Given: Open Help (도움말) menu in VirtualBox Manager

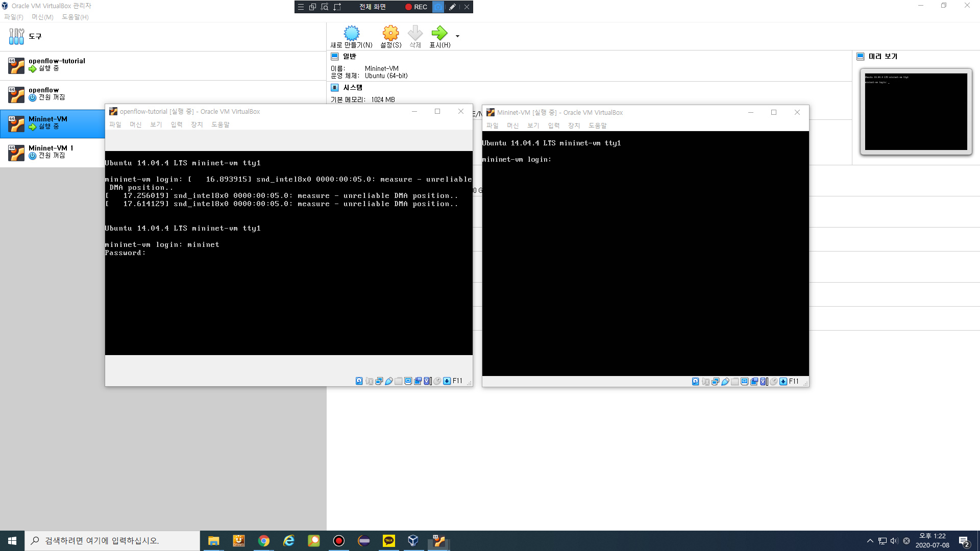Looking at the screenshot, I should tap(75, 17).
